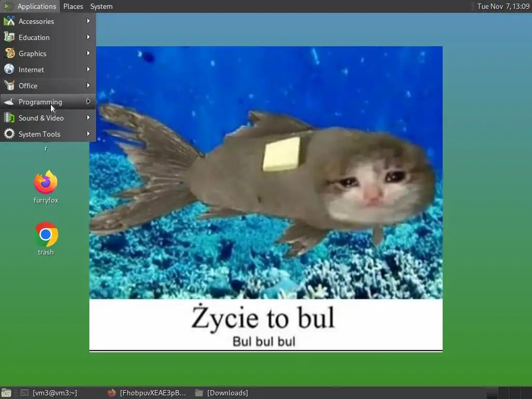
Task: Click the clock showing Tue Nov 7, 13:09
Action: pyautogui.click(x=503, y=6)
